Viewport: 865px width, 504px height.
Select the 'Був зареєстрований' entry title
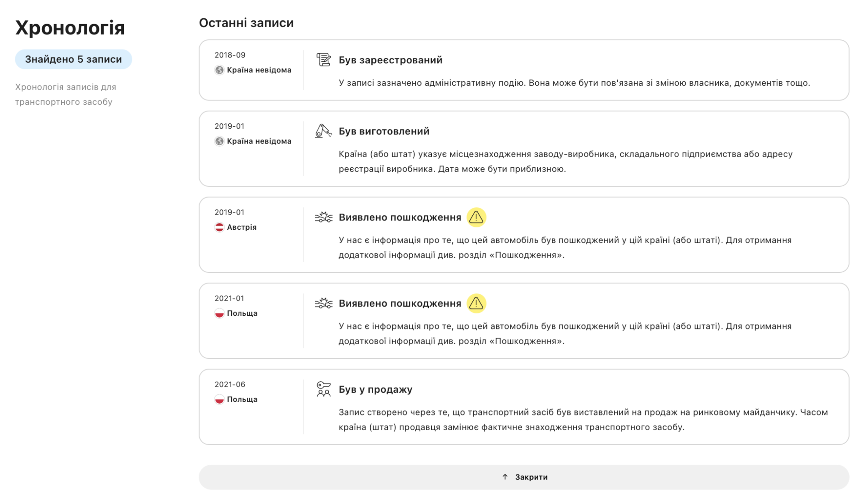coord(390,60)
